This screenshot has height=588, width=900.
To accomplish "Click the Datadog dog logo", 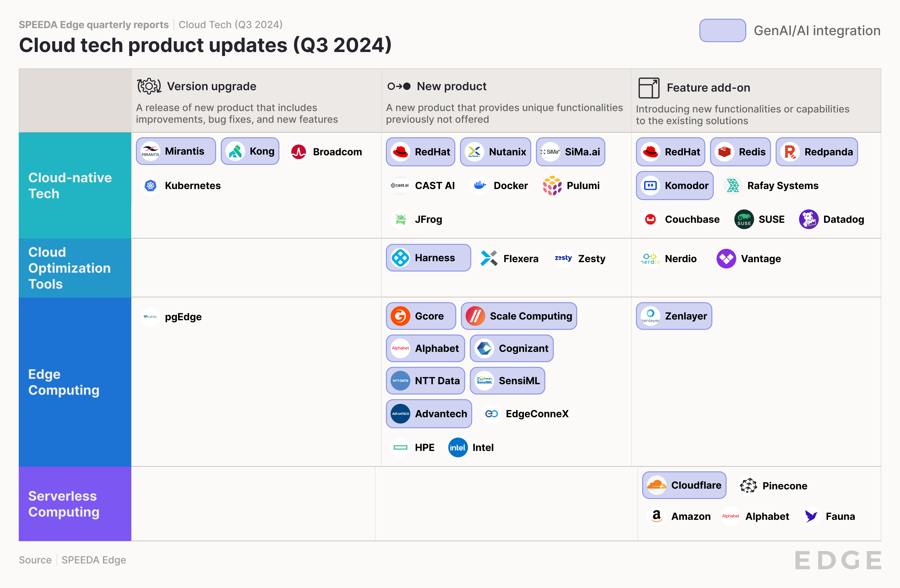I will [x=809, y=219].
